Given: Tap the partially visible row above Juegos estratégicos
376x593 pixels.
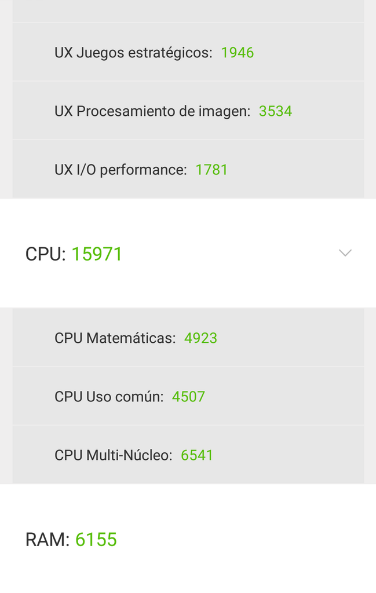Looking at the screenshot, I should (x=188, y=11).
